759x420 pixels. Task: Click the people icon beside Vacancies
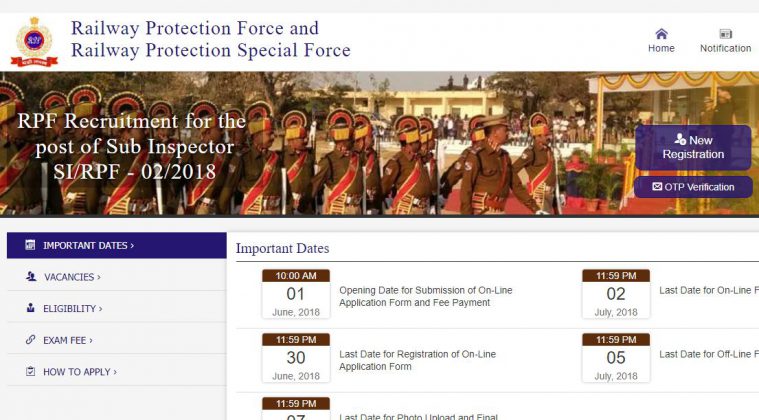(31, 277)
